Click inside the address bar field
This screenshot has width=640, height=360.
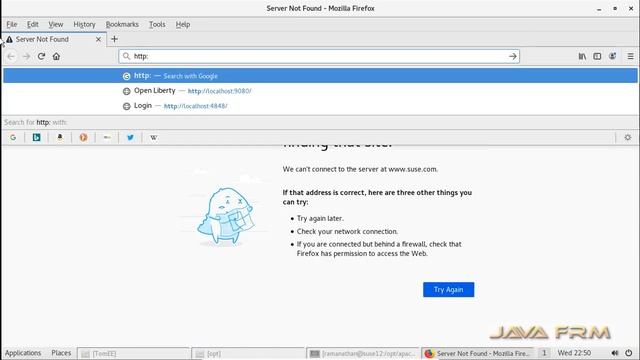click(x=319, y=56)
